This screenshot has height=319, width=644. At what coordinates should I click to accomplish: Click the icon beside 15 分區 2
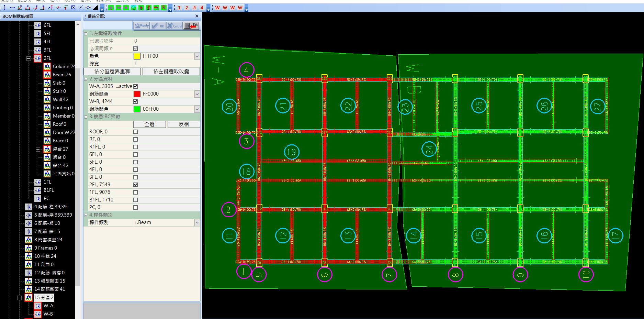[x=29, y=297]
